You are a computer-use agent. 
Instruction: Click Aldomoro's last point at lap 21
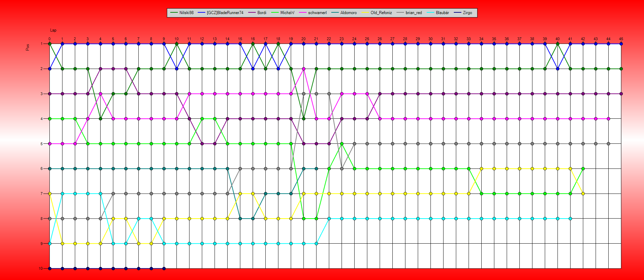[316, 168]
